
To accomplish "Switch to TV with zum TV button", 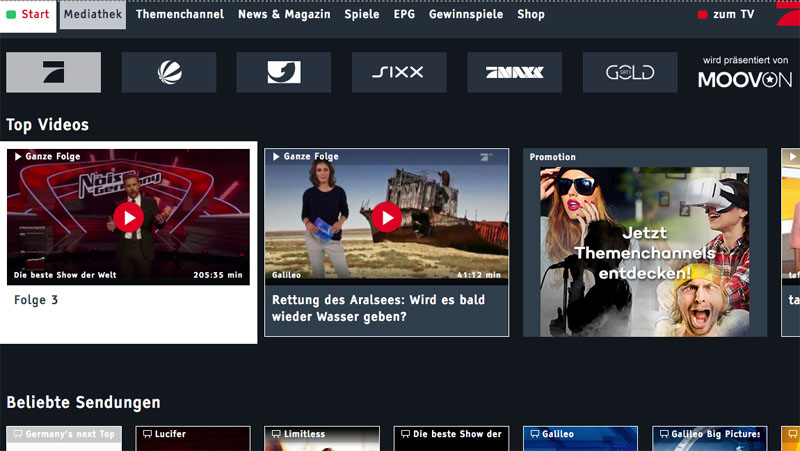I will pyautogui.click(x=726, y=14).
